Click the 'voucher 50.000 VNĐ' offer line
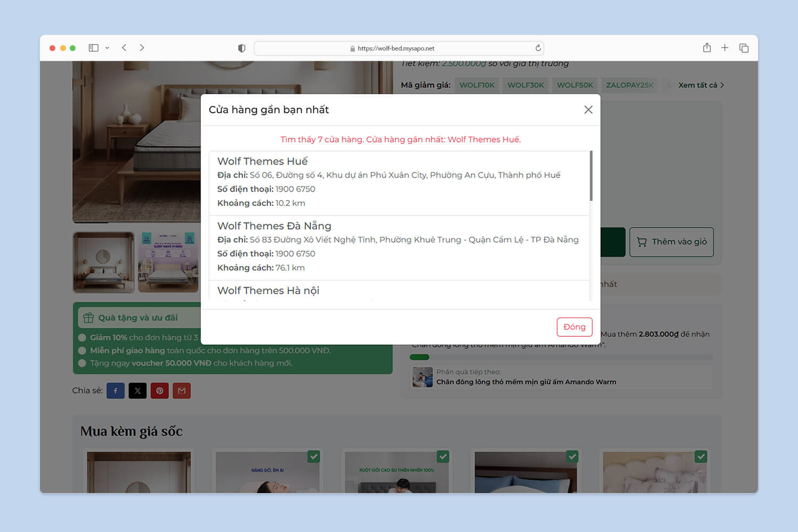Viewport: 798px width, 532px height. [191, 363]
